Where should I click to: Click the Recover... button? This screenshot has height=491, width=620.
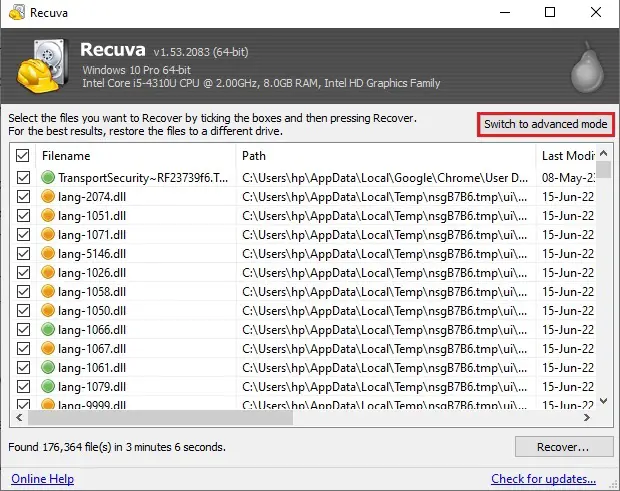[x=564, y=447]
